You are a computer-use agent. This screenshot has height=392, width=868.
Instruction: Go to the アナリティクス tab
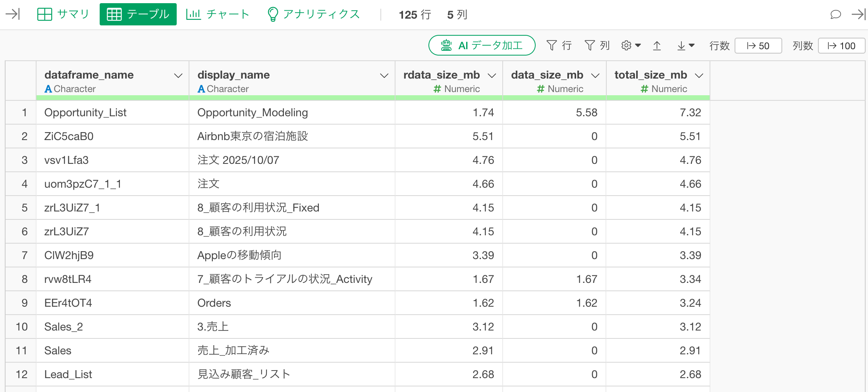[313, 14]
